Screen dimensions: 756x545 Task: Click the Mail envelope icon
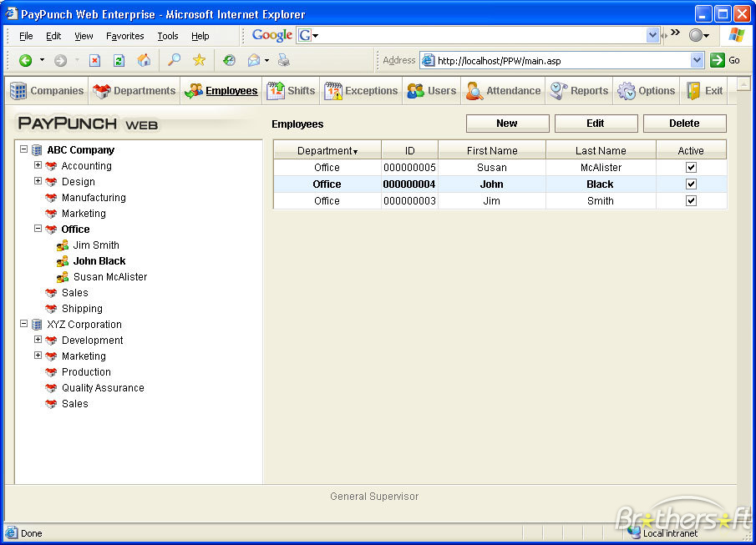(254, 60)
